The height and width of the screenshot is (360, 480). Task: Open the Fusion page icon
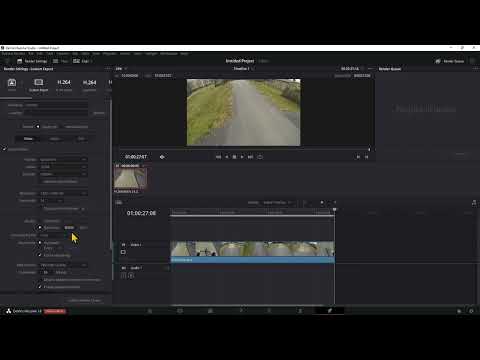(241, 311)
